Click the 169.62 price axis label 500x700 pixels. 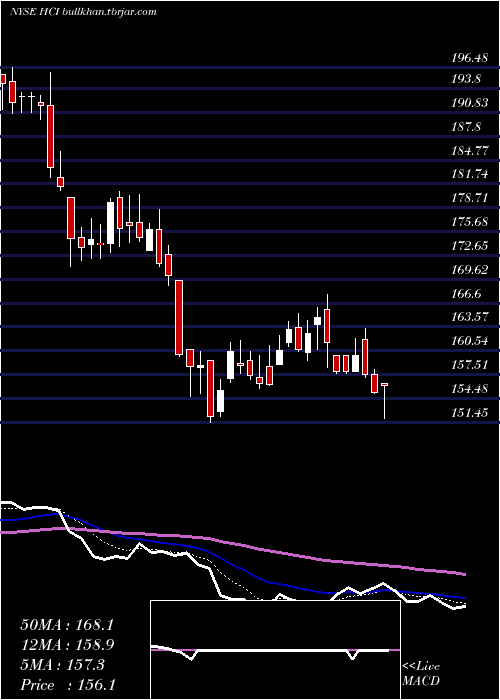click(x=469, y=270)
